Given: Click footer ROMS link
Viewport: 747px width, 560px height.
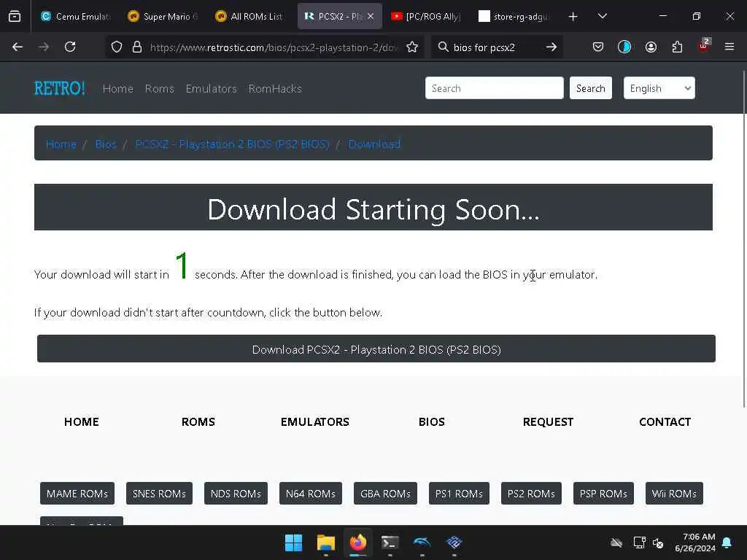Looking at the screenshot, I should point(198,422).
